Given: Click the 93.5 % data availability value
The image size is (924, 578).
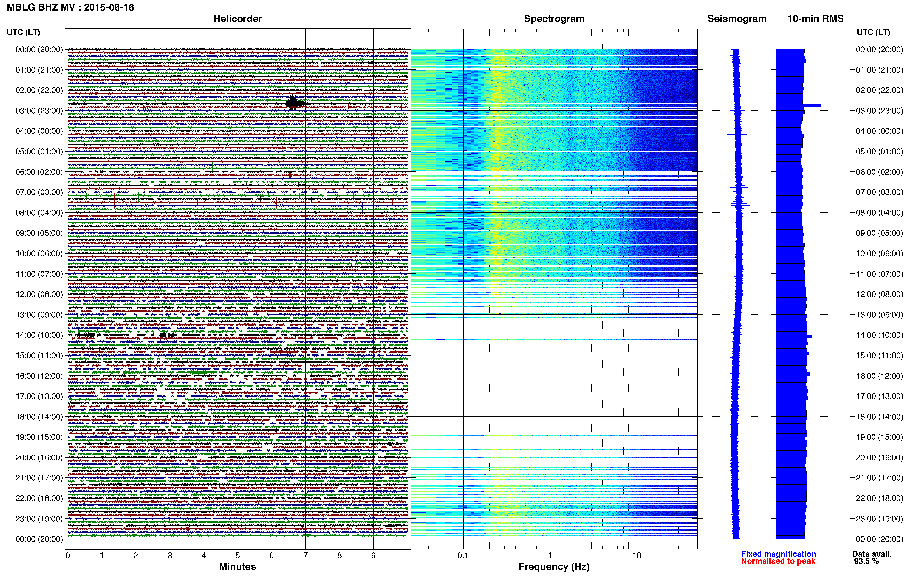Looking at the screenshot, I should [867, 561].
